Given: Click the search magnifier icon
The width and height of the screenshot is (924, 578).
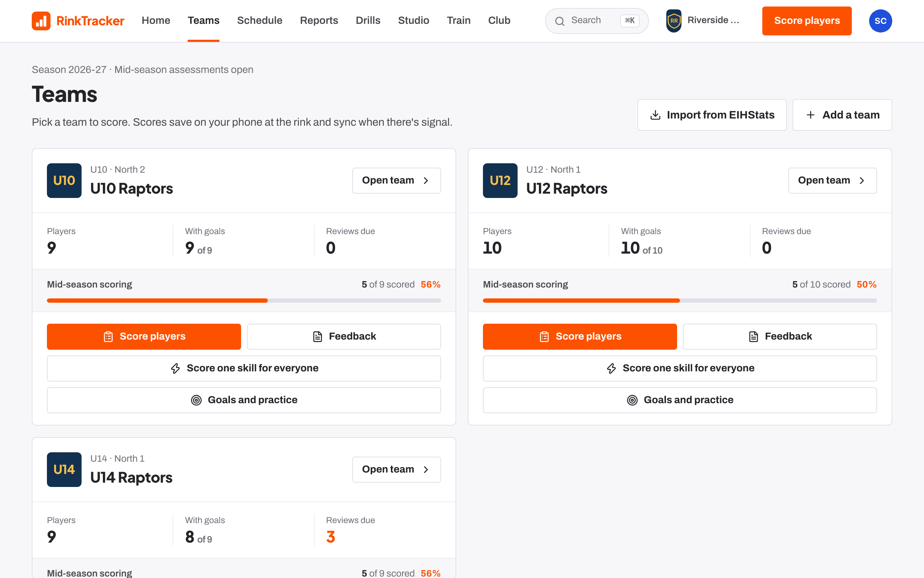Looking at the screenshot, I should click(559, 21).
